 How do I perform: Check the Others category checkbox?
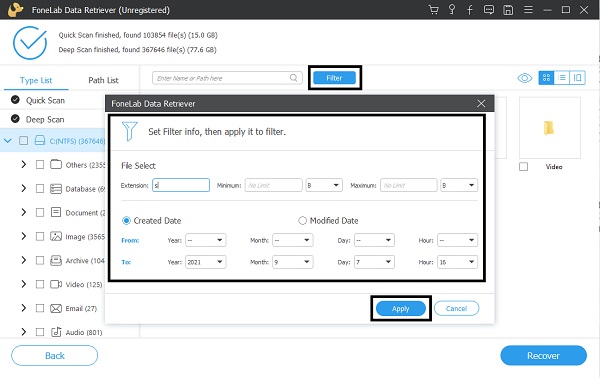40,165
